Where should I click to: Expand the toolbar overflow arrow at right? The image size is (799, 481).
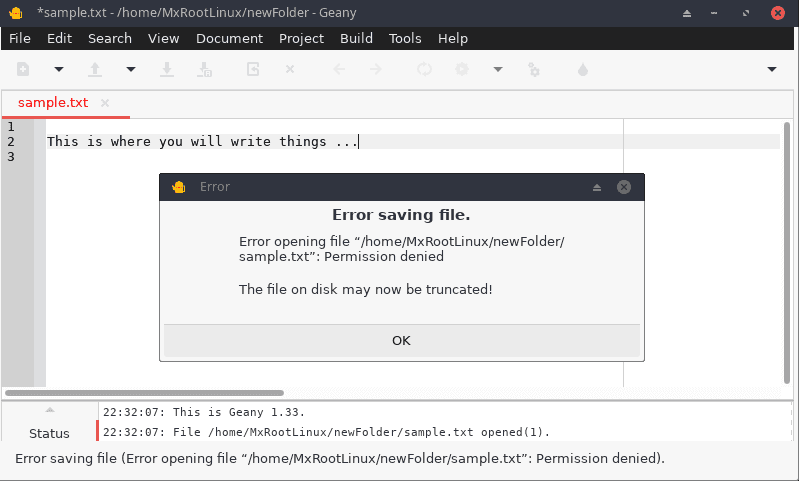[x=772, y=69]
